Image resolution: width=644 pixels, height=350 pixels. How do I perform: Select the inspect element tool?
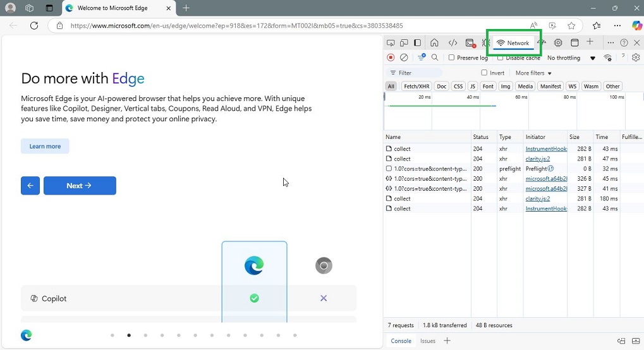pos(391,43)
